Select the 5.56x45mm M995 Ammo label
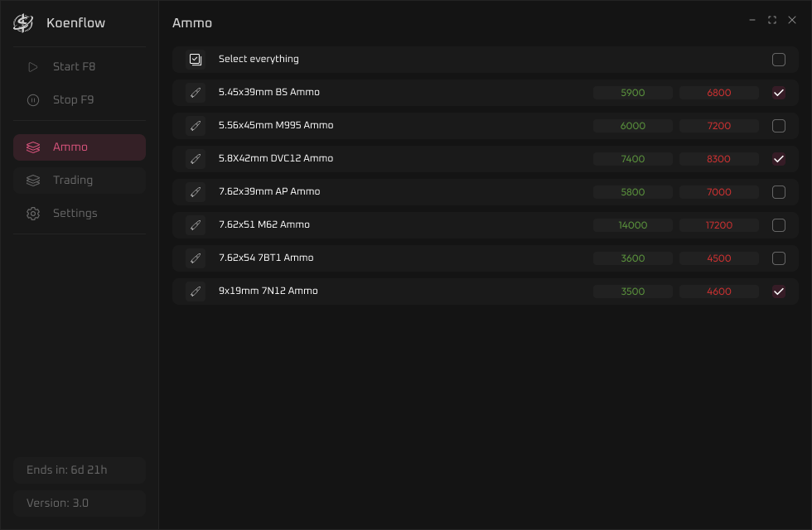 (275, 125)
